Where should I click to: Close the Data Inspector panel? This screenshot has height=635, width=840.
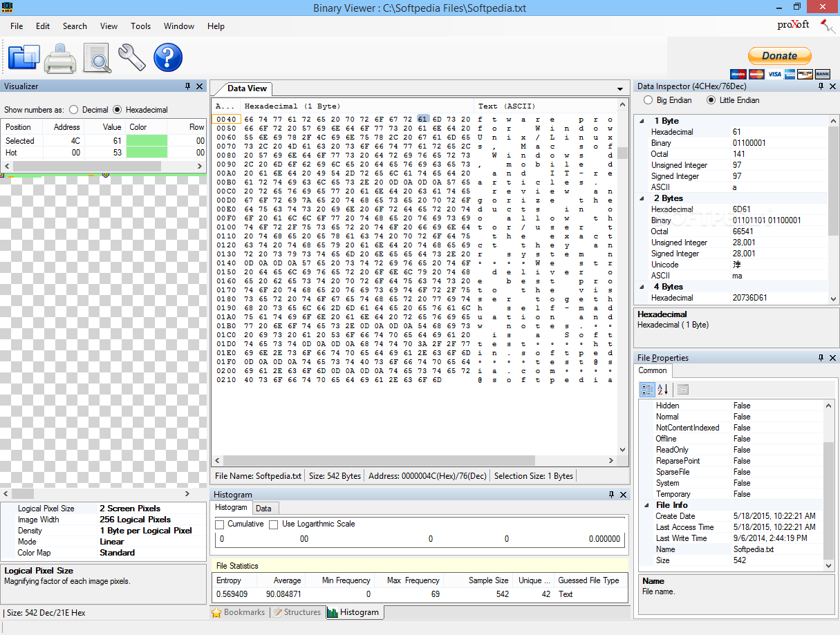click(833, 86)
